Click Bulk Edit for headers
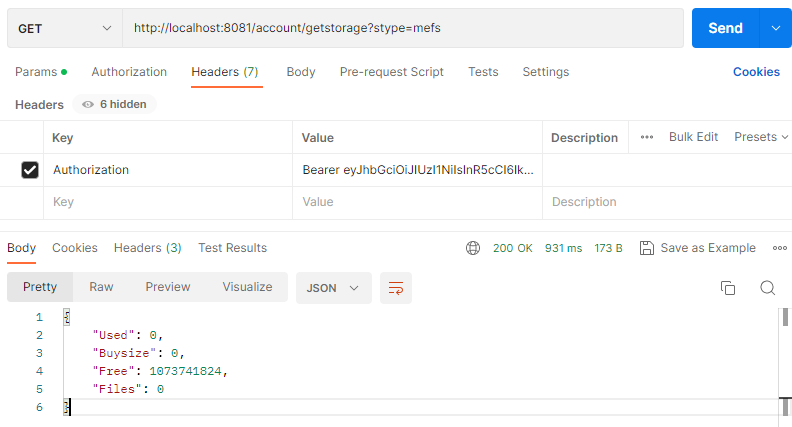Screen dimensions: 792x427 point(693,137)
